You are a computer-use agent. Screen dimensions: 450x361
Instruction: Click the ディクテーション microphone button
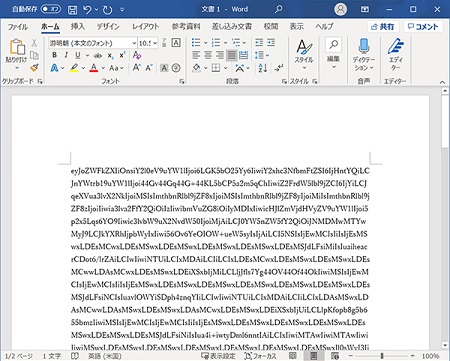pos(364,55)
